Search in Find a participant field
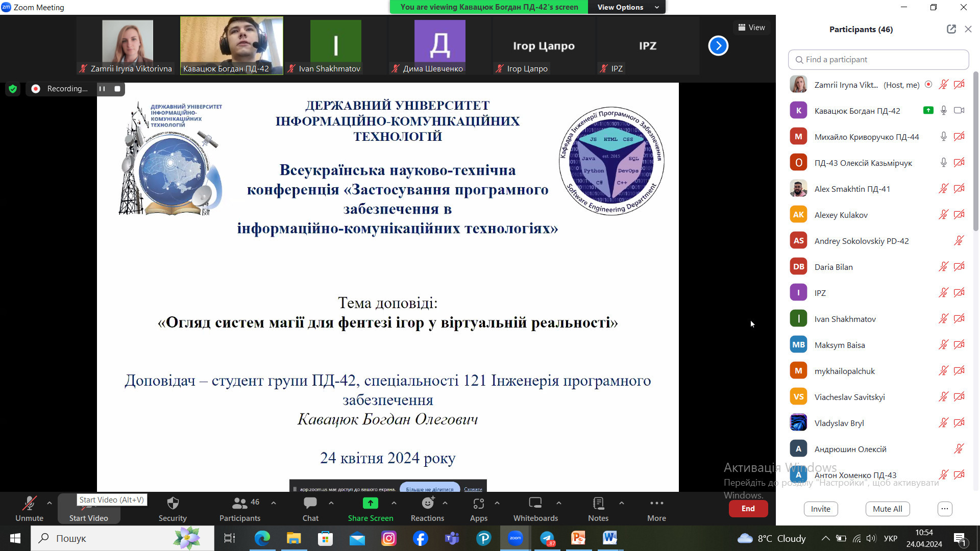 (878, 60)
